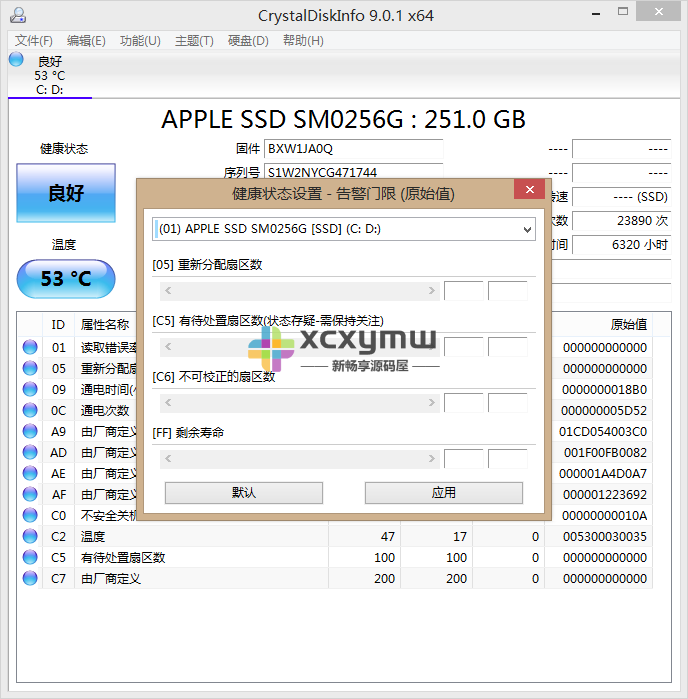Click the 应用 button in the dialog
688x699 pixels.
click(444, 493)
